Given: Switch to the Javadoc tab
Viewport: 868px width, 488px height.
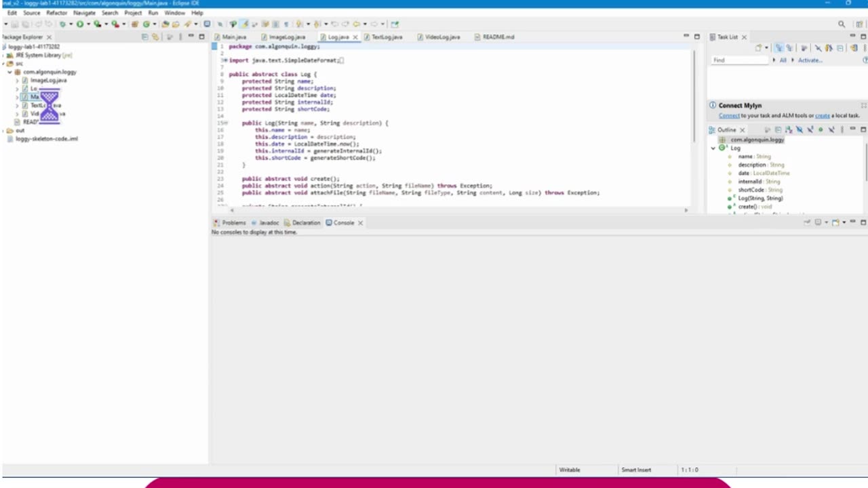Looking at the screenshot, I should pyautogui.click(x=265, y=222).
